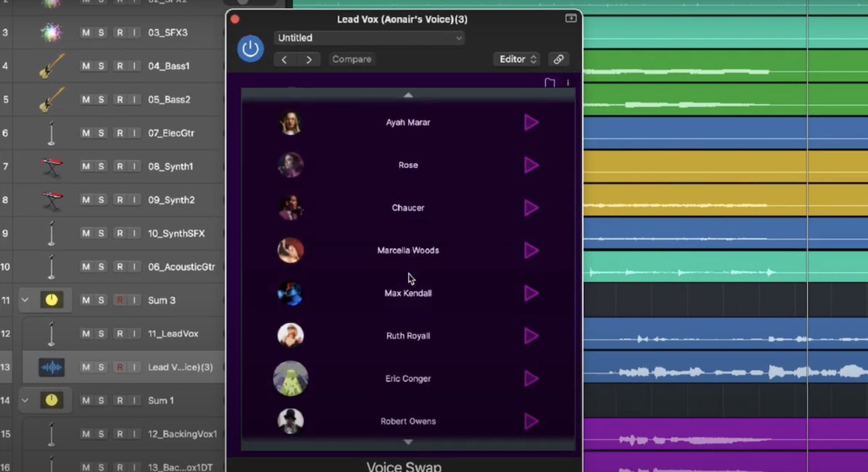868x472 pixels.
Task: Open the folder icon in Voice Swap plugin
Action: pos(549,82)
